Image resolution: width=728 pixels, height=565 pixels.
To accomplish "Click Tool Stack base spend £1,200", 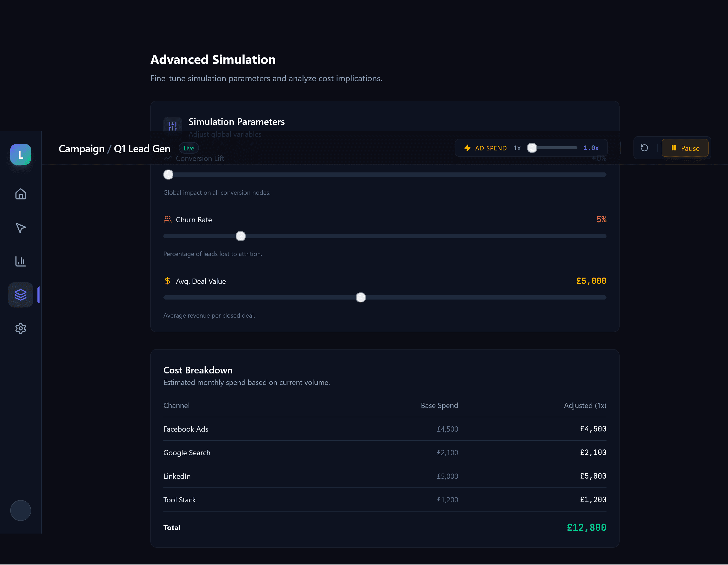I will click(x=447, y=500).
